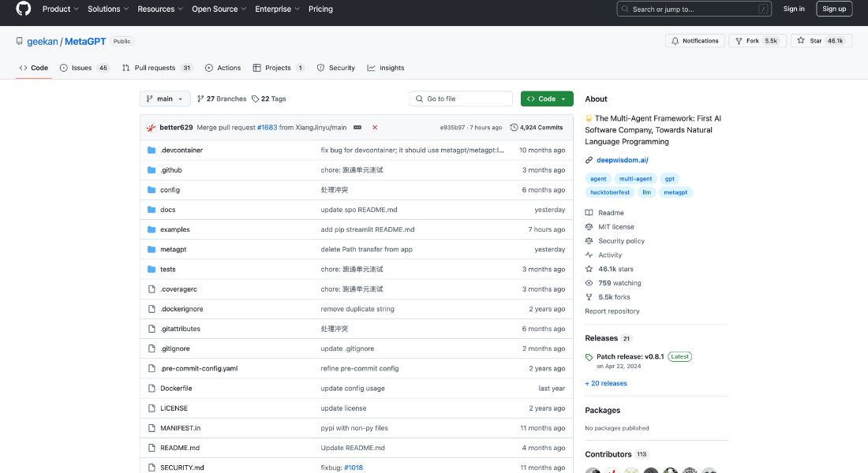868x473 pixels.
Task: Open the Actions tab
Action: coord(223,68)
